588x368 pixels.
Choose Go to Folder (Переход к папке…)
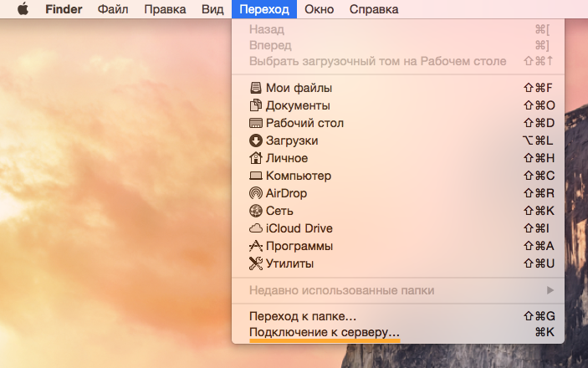tap(303, 316)
